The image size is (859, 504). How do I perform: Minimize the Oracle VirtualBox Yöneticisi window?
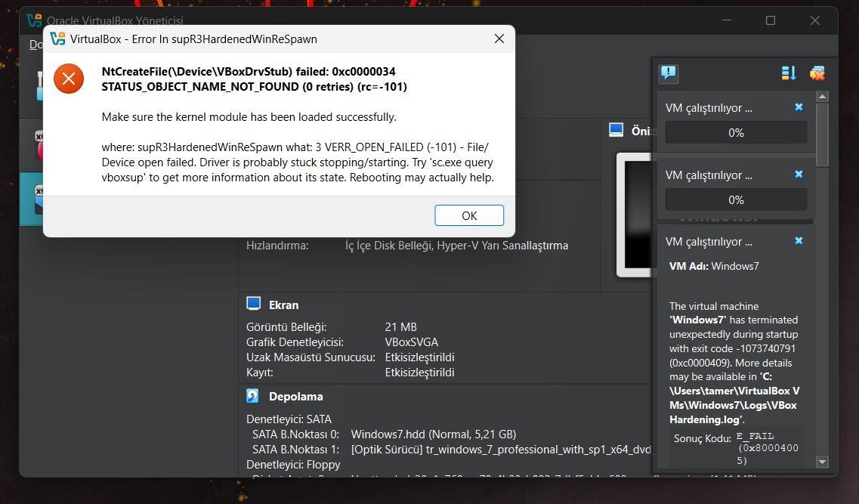[x=727, y=20]
